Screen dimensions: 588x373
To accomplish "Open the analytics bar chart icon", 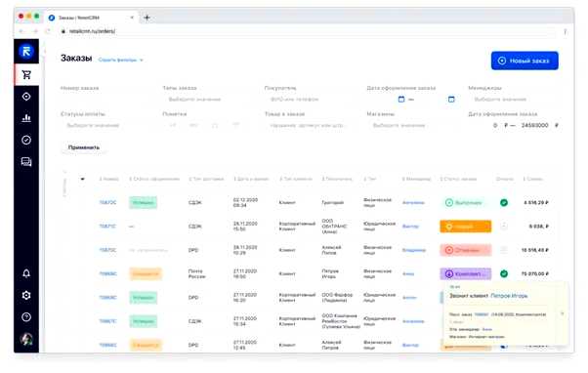I will (x=26, y=118).
